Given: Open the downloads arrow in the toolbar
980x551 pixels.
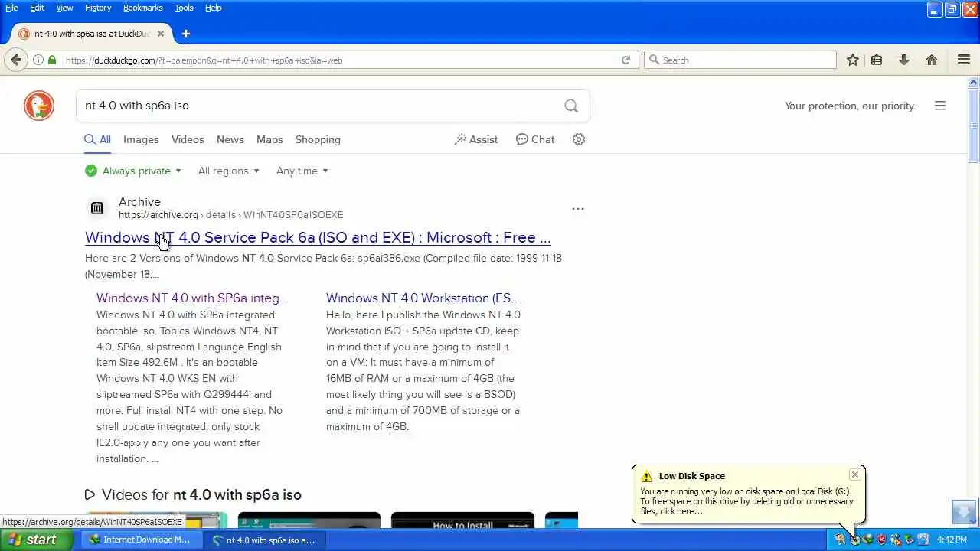Looking at the screenshot, I should point(904,60).
